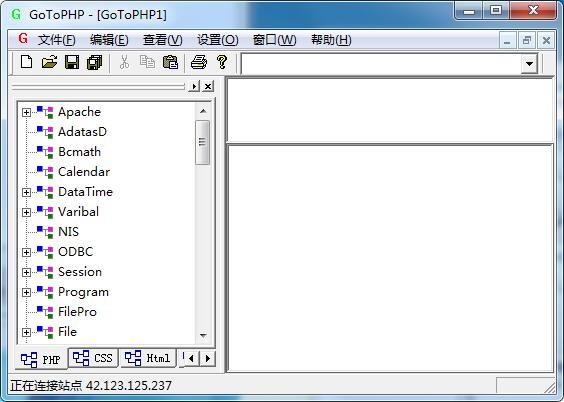
Task: Close the inner GoToPHP1 document window
Action: [546, 40]
